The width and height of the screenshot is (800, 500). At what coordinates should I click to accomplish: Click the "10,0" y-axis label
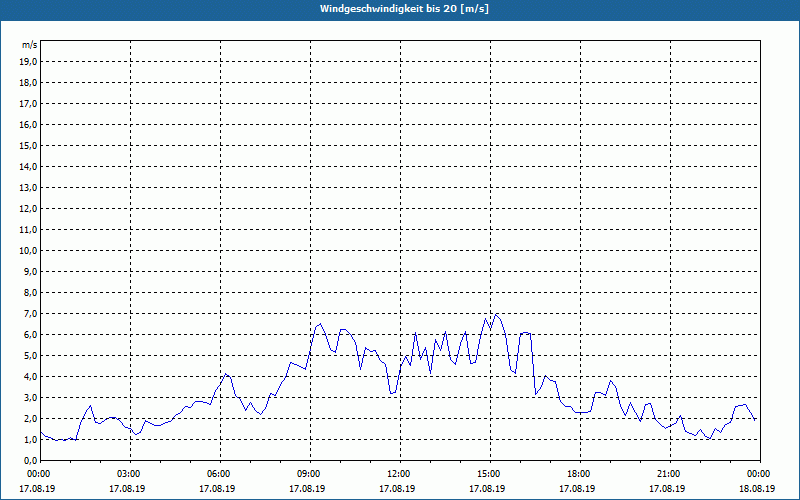(x=28, y=251)
